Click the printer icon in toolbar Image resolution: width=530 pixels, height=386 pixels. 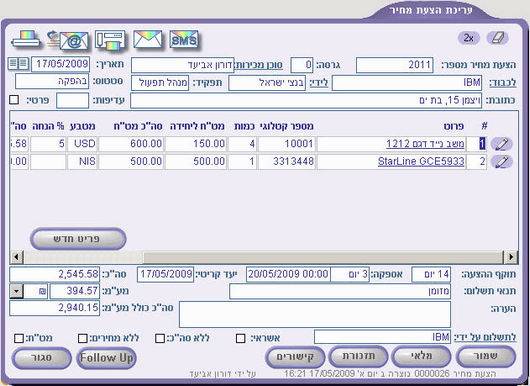(26, 40)
